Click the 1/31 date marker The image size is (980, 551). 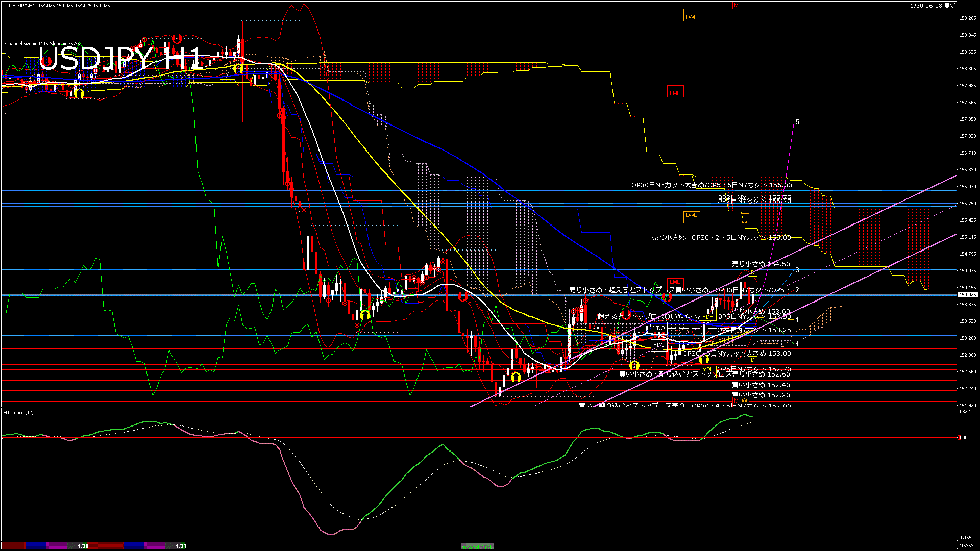[181, 546]
